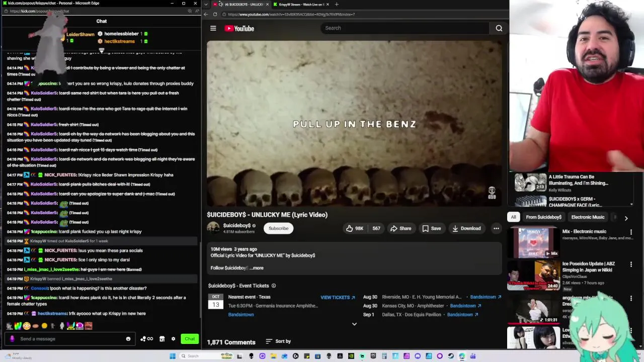
Task: Subscribe to the $uicideboy$ channel
Action: point(278,228)
